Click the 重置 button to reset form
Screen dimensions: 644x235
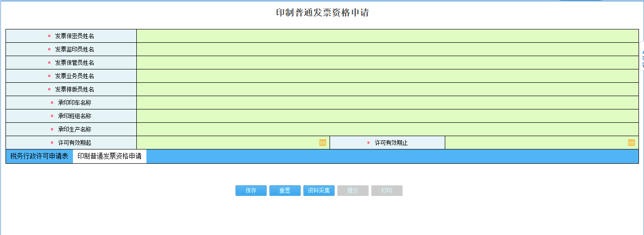click(285, 191)
